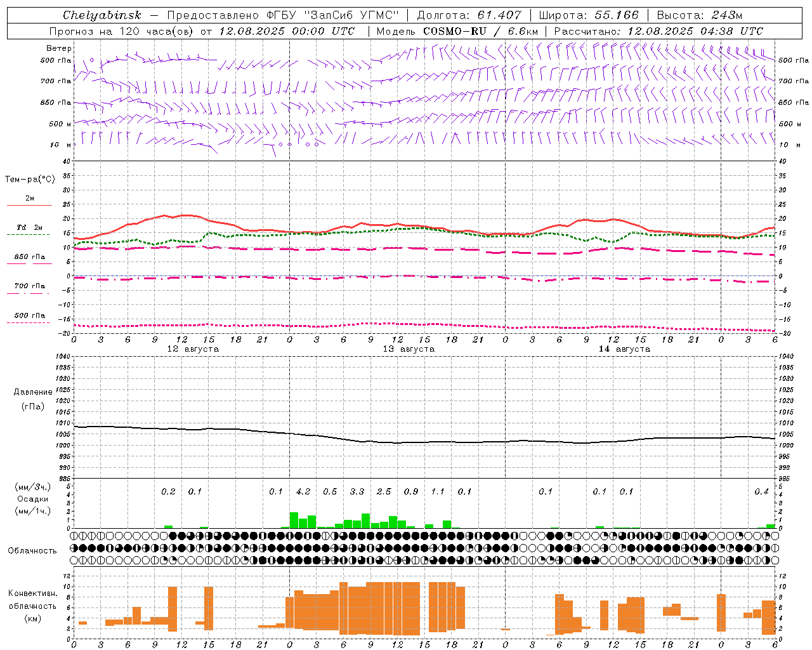Click the '13 августа' date label
This screenshot has width=812, height=650.
[409, 349]
